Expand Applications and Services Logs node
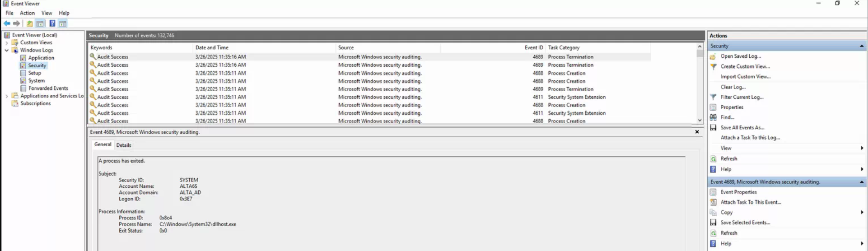 point(6,96)
